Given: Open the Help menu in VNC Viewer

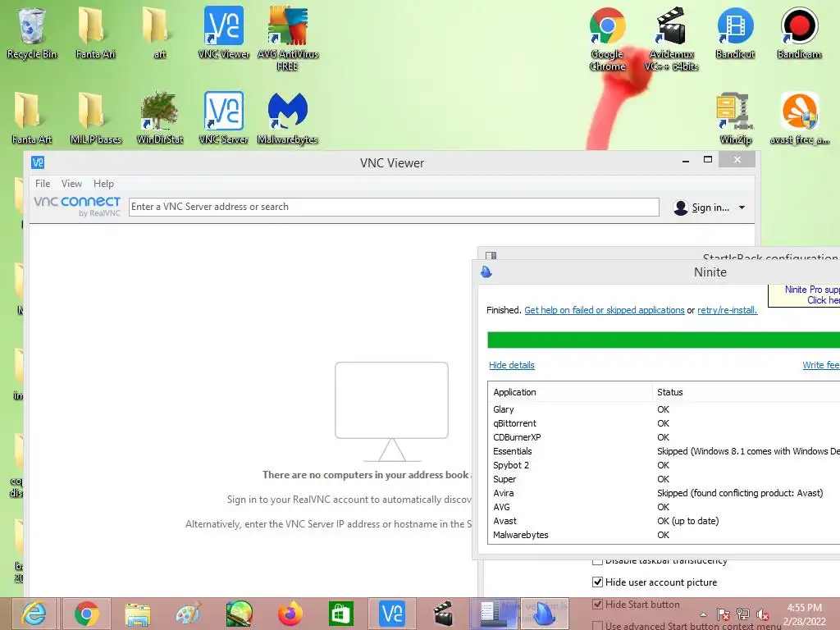Looking at the screenshot, I should 103,183.
